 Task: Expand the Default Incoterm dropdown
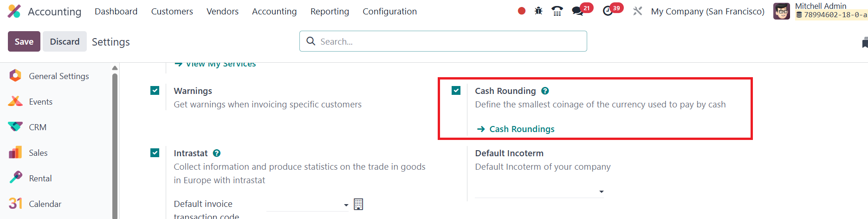[539, 192]
